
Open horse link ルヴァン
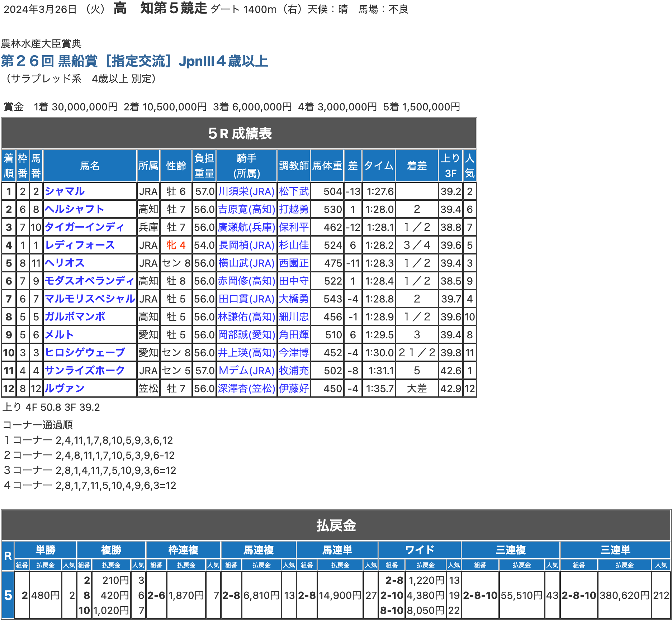(65, 389)
